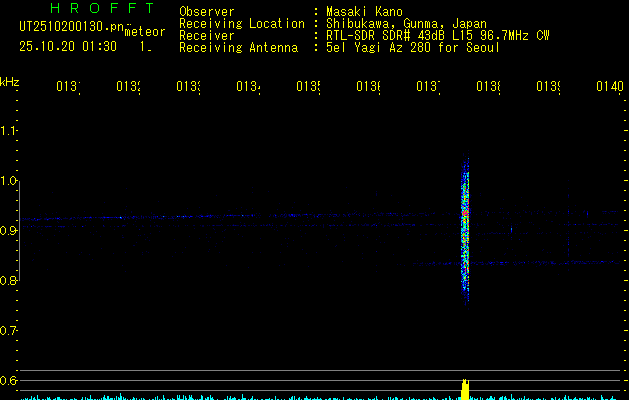
Task: Click the 1.1 kHz frequency tick
Action: click(9, 131)
